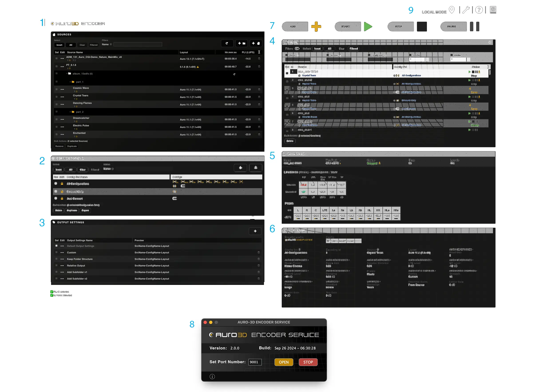Screen dimensions: 551x392
Task: Click the lock icon beside Binaural Only
Action: click(62, 191)
